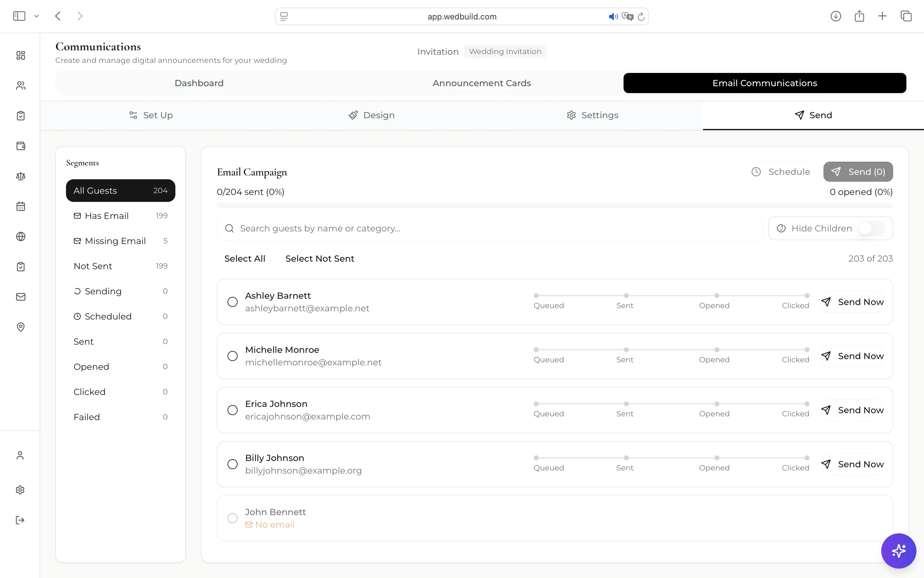Click the balance scale sidebar icon
The width and height of the screenshot is (924, 578).
point(21,176)
